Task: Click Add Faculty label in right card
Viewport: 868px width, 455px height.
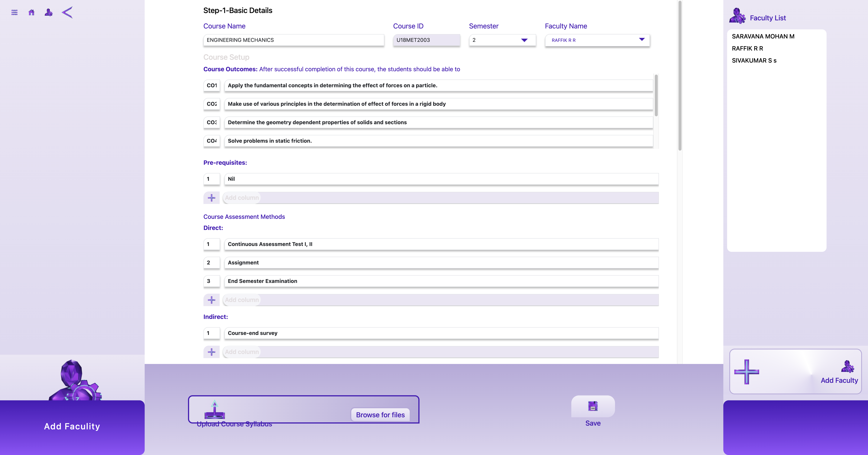Action: coord(839,381)
